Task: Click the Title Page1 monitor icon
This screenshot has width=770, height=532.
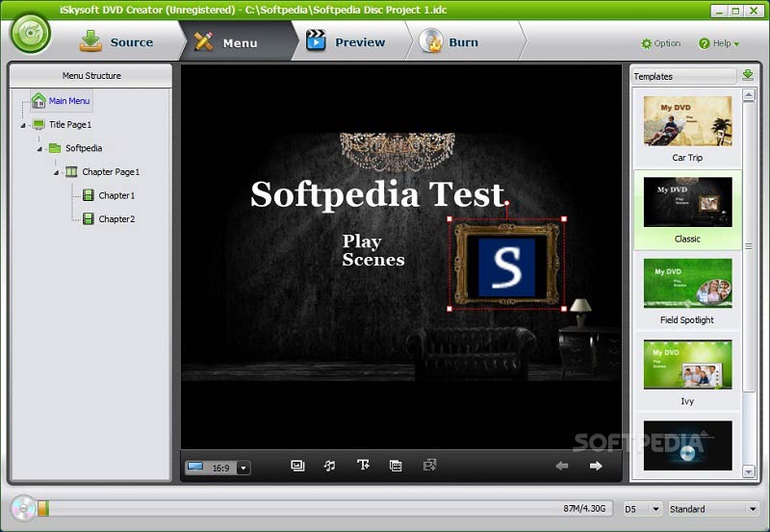Action: [38, 125]
